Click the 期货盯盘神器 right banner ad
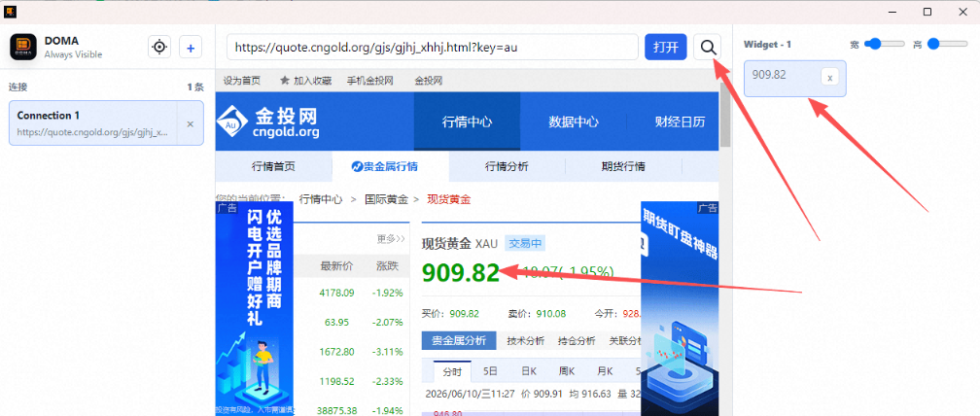 [680, 308]
